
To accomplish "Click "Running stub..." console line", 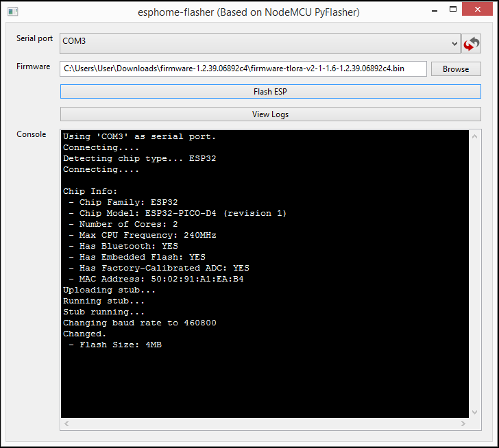I will coord(104,301).
